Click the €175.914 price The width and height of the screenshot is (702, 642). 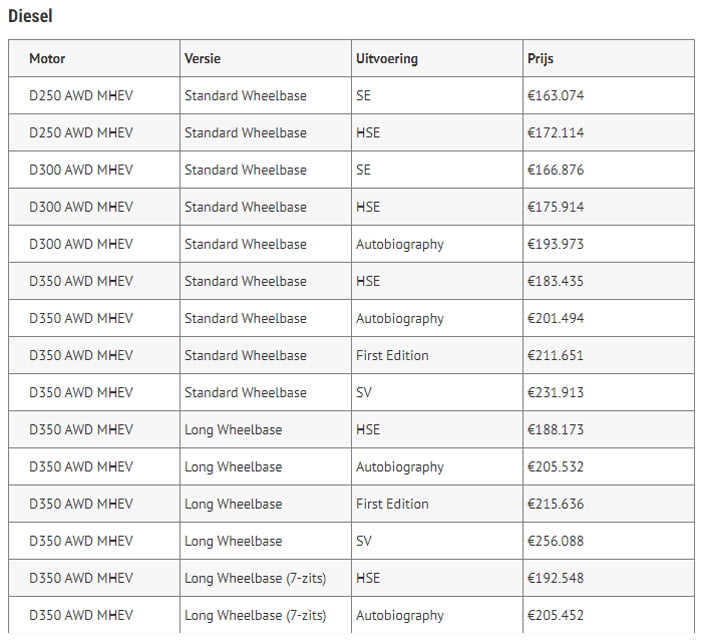point(556,207)
